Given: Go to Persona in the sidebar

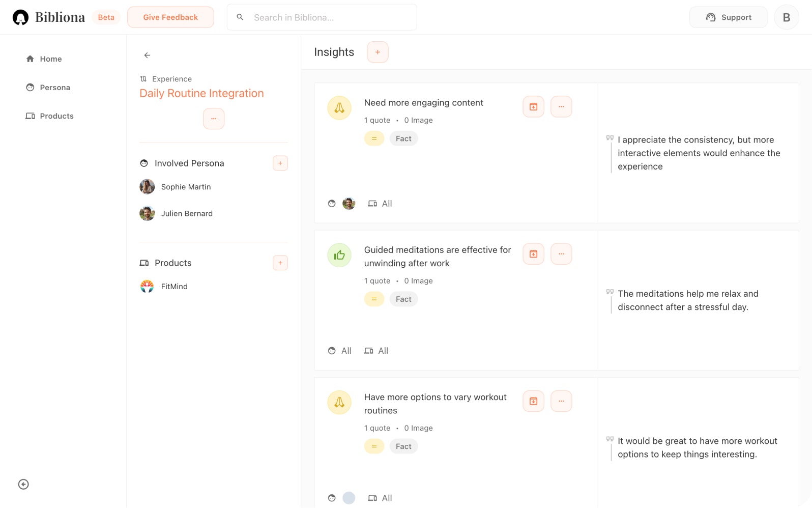Looking at the screenshot, I should pos(48,88).
